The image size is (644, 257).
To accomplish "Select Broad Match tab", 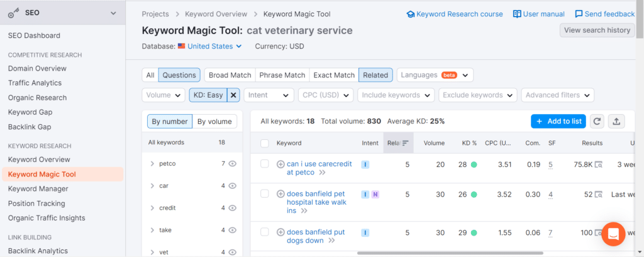I will click(x=230, y=75).
